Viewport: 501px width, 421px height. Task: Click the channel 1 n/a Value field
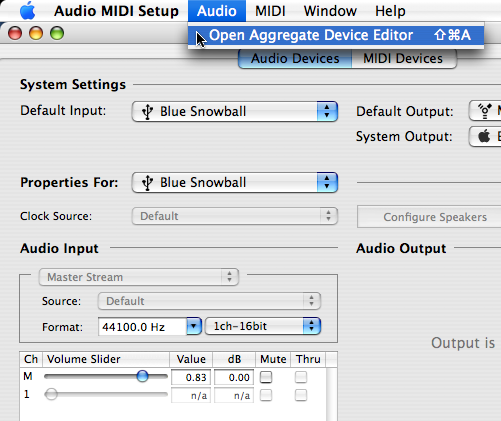[191, 395]
